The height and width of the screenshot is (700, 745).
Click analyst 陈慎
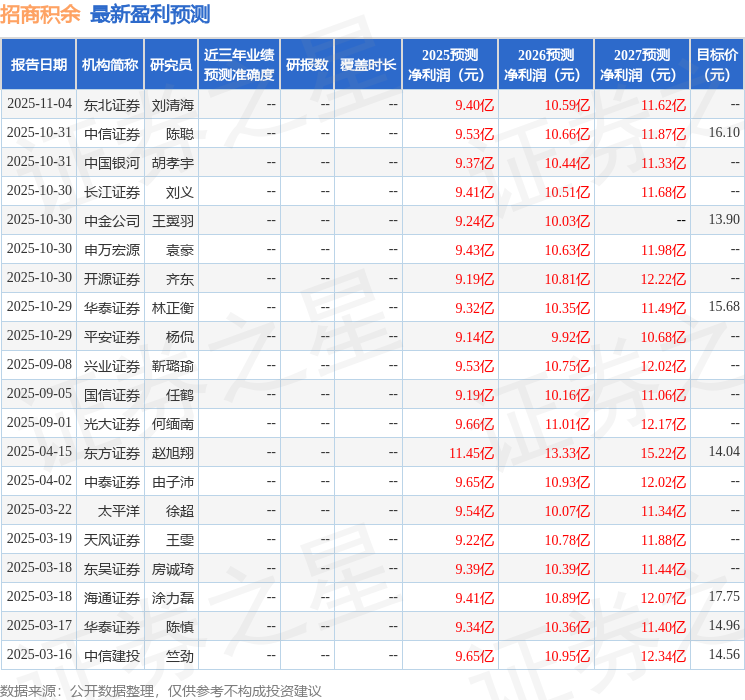tap(180, 627)
